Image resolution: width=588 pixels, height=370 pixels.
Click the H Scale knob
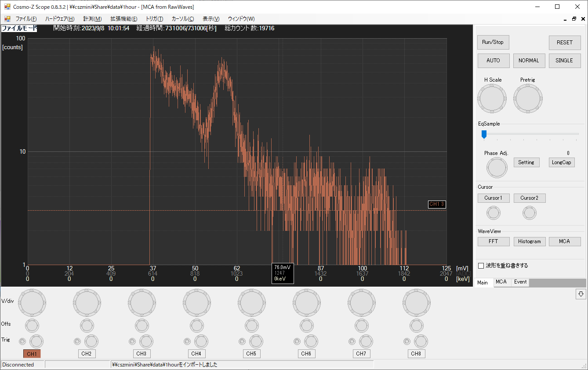tap(492, 99)
